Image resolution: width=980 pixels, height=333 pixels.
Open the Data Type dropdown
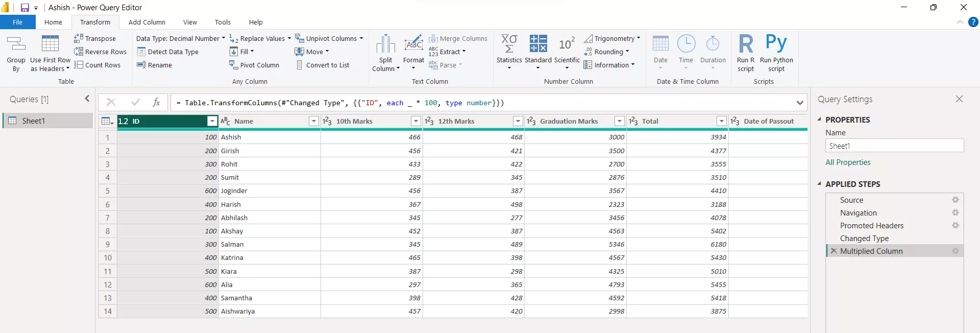pyautogui.click(x=181, y=38)
